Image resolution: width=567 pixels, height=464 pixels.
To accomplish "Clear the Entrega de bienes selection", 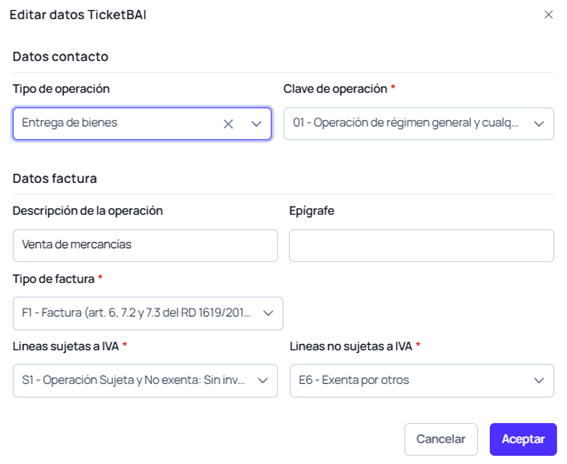I will (228, 124).
